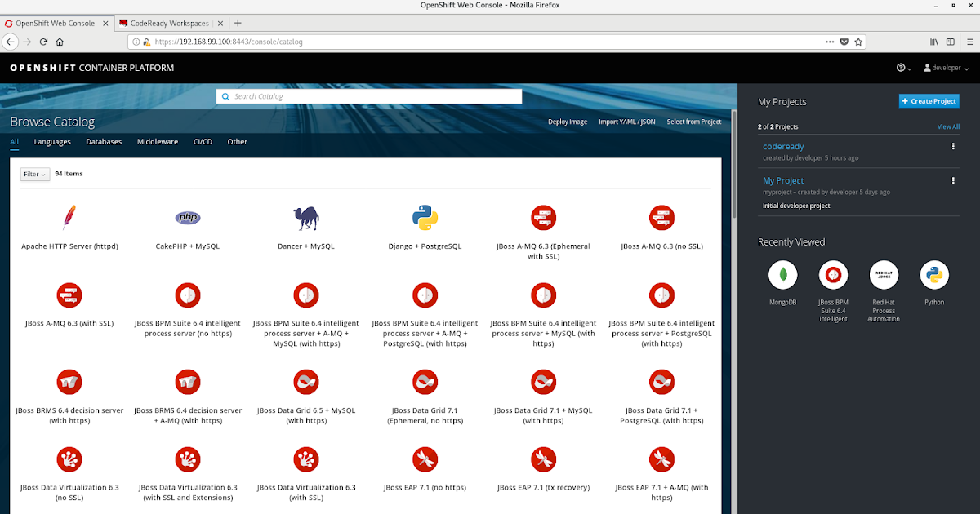Open JBoss EAP 7.1 + A-MQ icon
The image size is (980, 514).
click(x=661, y=459)
